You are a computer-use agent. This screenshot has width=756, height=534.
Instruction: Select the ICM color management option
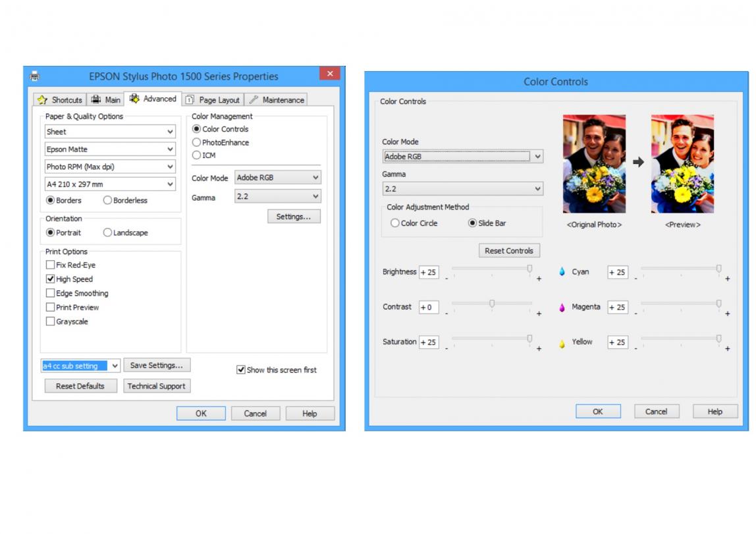pos(196,155)
